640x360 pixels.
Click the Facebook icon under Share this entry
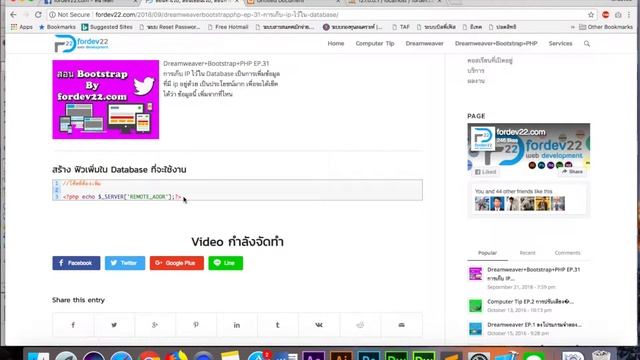[73, 325]
